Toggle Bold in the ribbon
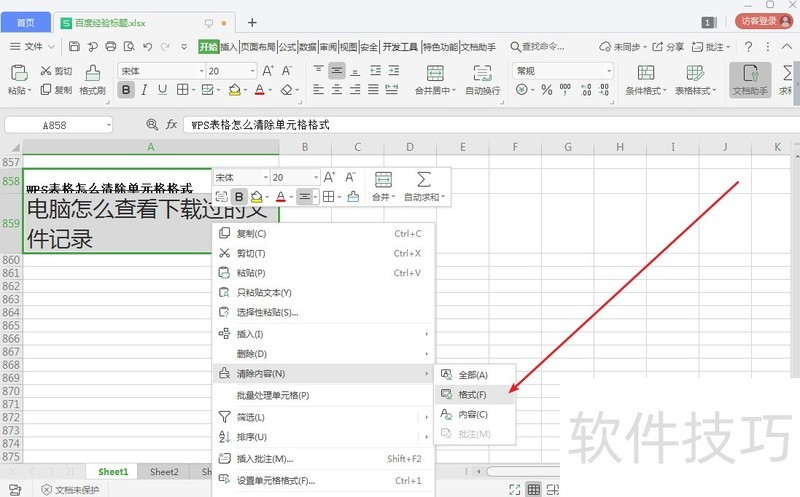 126,90
